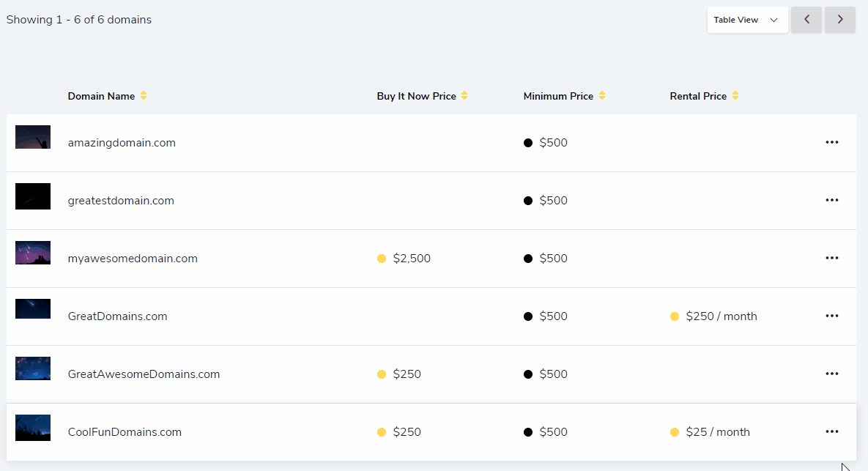Open three-dot menu for amazingdomain.com
The width and height of the screenshot is (868, 471).
831,143
